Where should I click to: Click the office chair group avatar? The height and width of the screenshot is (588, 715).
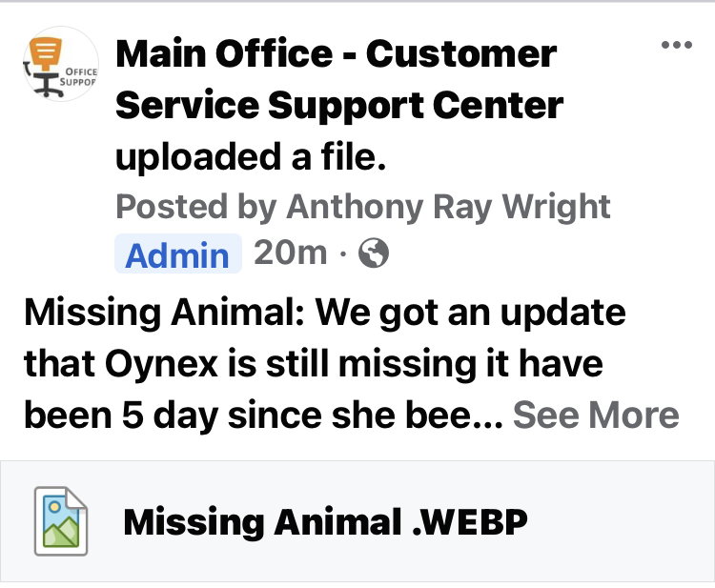tap(59, 66)
